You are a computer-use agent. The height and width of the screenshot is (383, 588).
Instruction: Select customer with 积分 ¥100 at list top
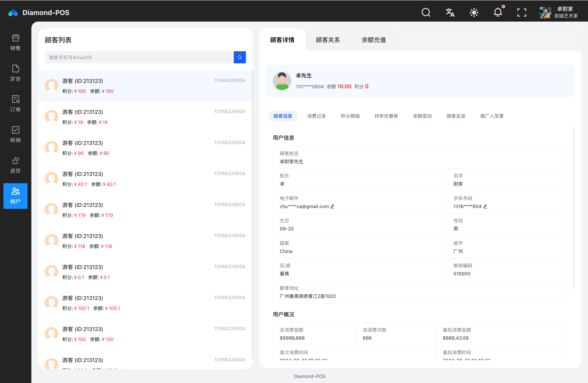(x=145, y=86)
